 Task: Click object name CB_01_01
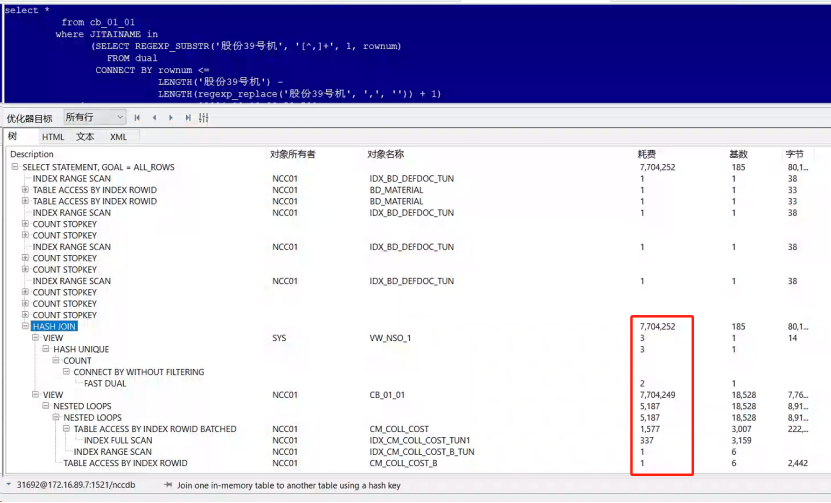pyautogui.click(x=387, y=394)
